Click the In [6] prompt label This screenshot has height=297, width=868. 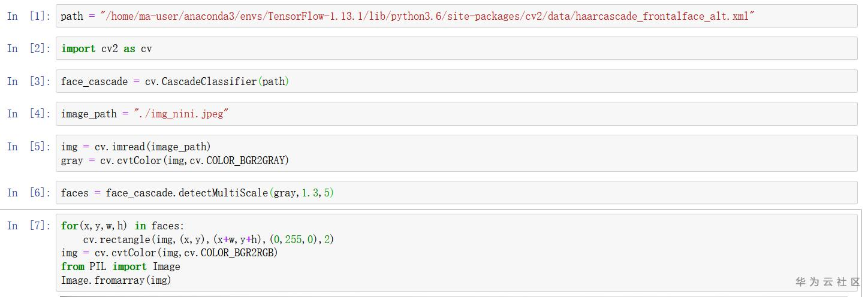29,193
